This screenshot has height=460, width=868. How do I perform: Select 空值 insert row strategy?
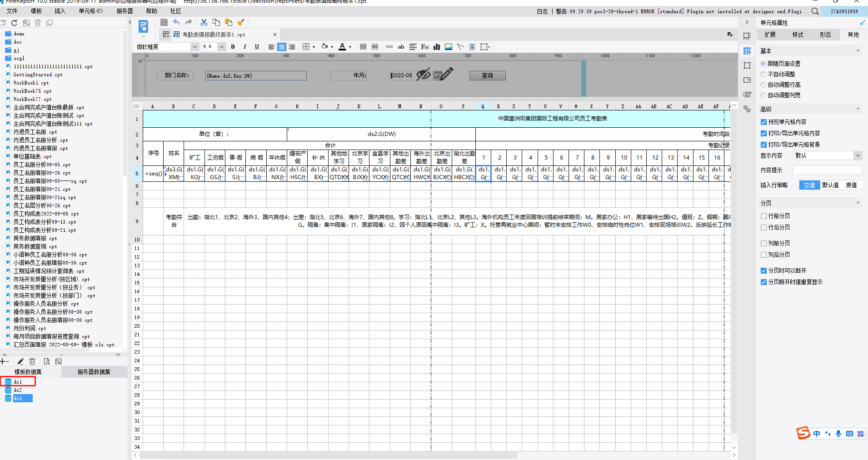[x=809, y=185]
